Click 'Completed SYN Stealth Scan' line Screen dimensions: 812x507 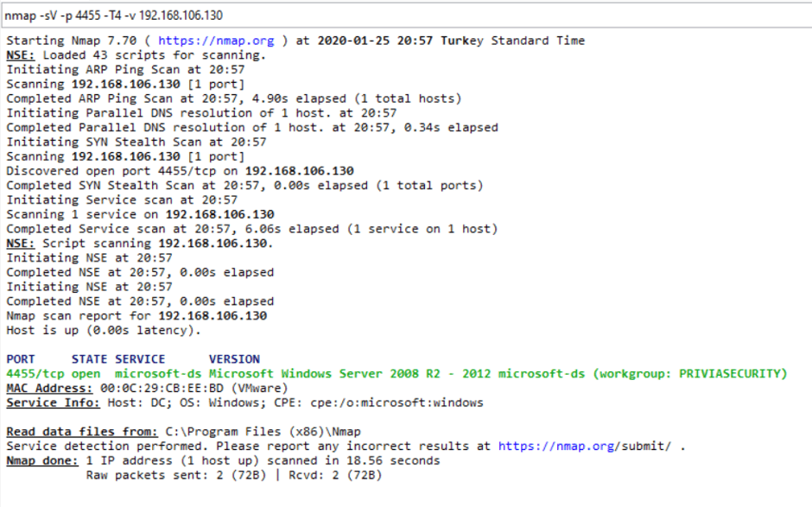point(244,186)
